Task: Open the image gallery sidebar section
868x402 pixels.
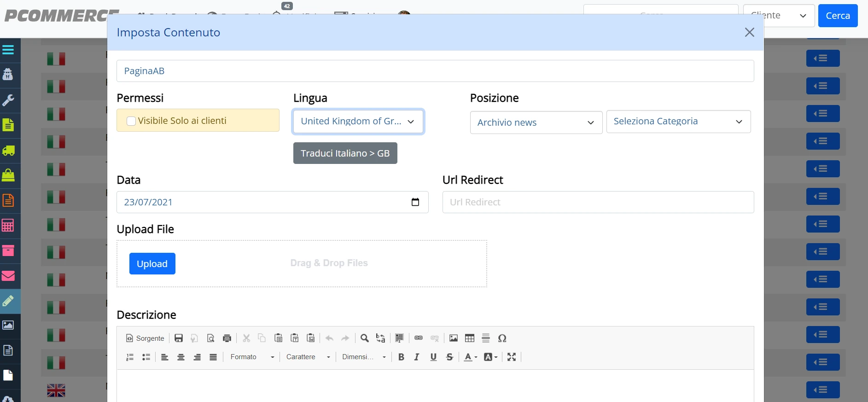Action: click(8, 325)
